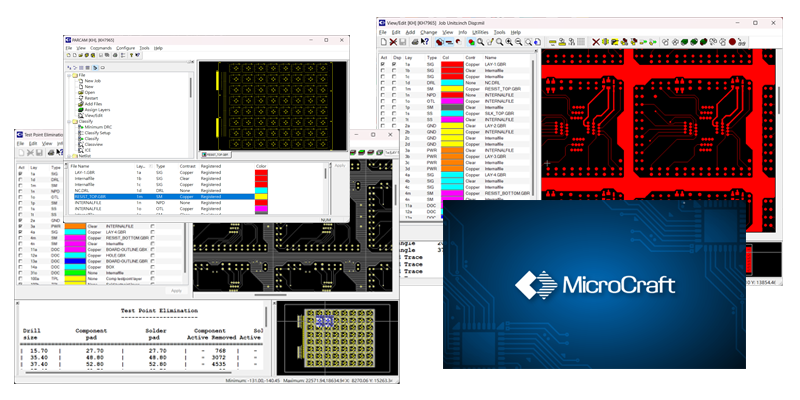Check box after HOLE.GBX in Test Point Elimination
The height and width of the screenshot is (400, 800).
(x=152, y=257)
